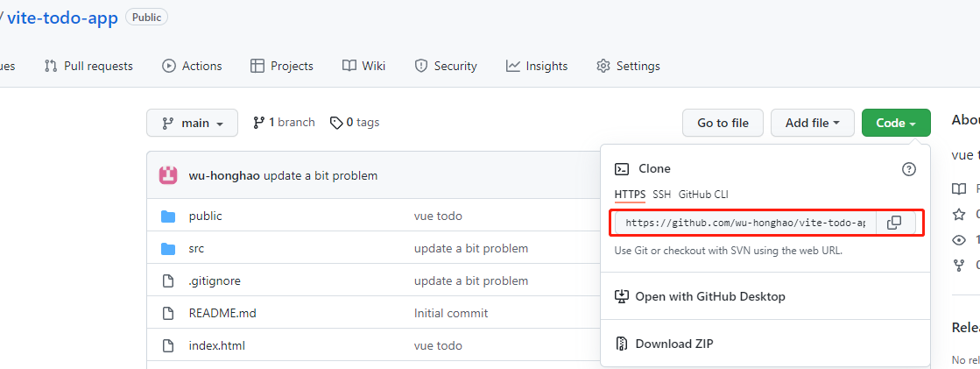The height and width of the screenshot is (369, 980).
Task: Click the tag icon beside 0 tags
Action: tap(336, 124)
